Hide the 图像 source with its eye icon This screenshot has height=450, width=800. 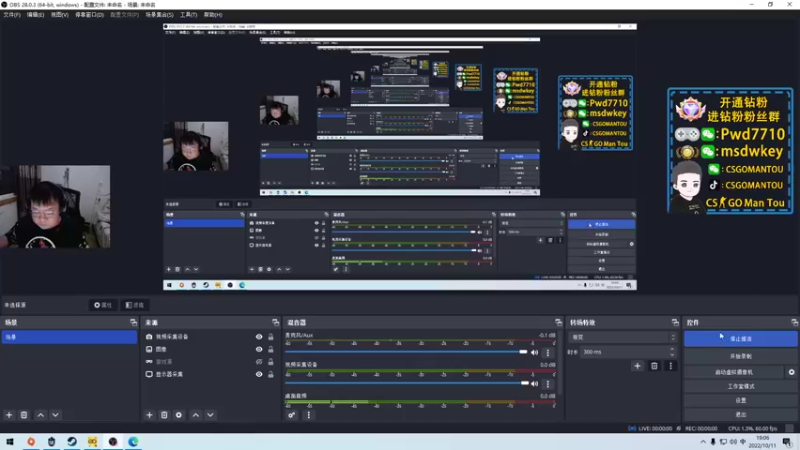[x=259, y=349]
